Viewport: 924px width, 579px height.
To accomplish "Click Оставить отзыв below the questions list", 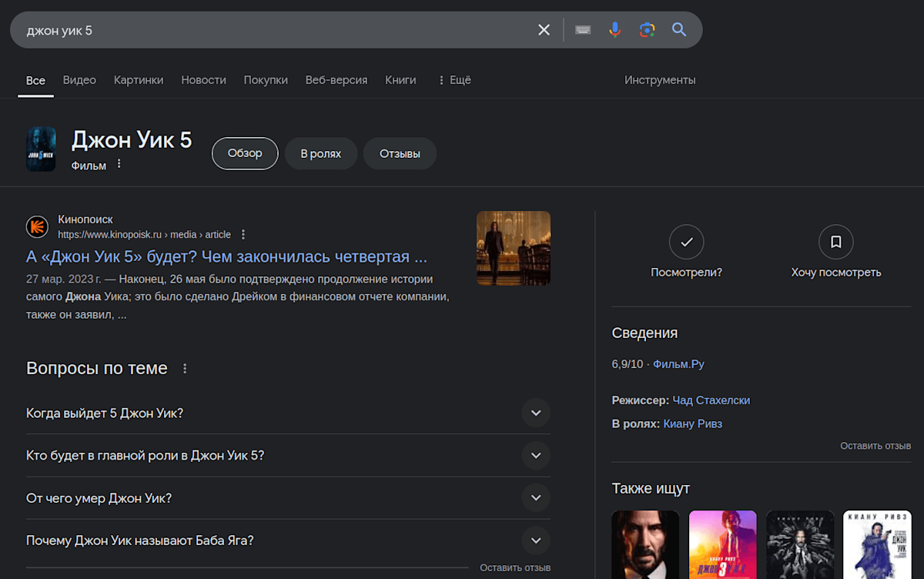I will (x=515, y=567).
